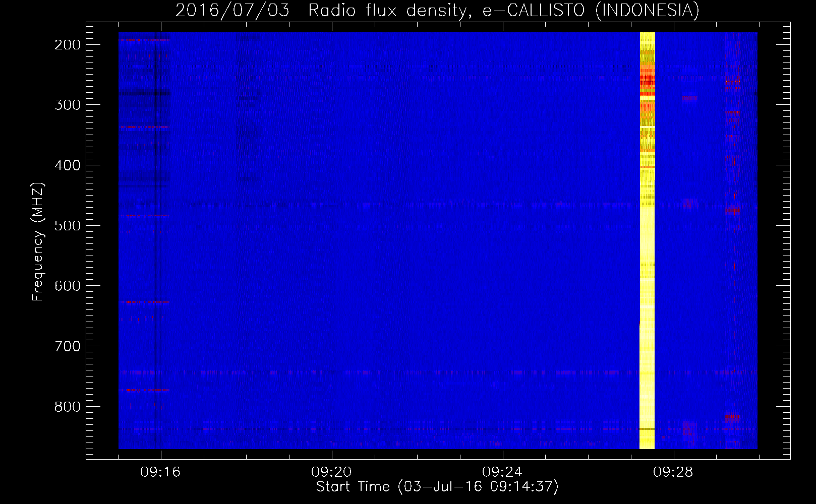
Task: Click the 'Start Time (03-Jul-16 09:14:37)' label
Action: [437, 487]
